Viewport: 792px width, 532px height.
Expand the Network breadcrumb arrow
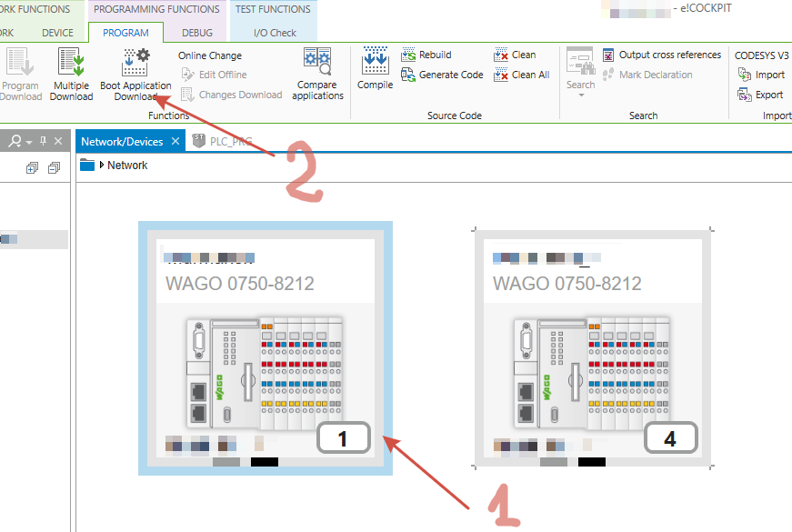102,165
